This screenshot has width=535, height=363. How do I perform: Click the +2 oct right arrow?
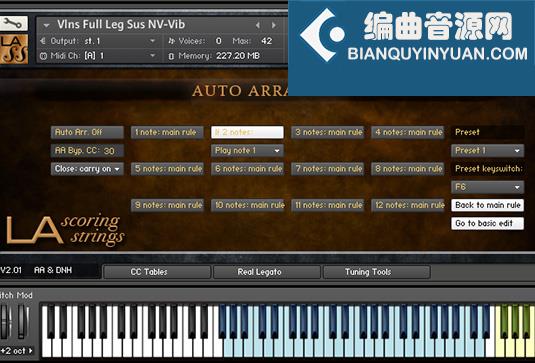pyautogui.click(x=31, y=351)
